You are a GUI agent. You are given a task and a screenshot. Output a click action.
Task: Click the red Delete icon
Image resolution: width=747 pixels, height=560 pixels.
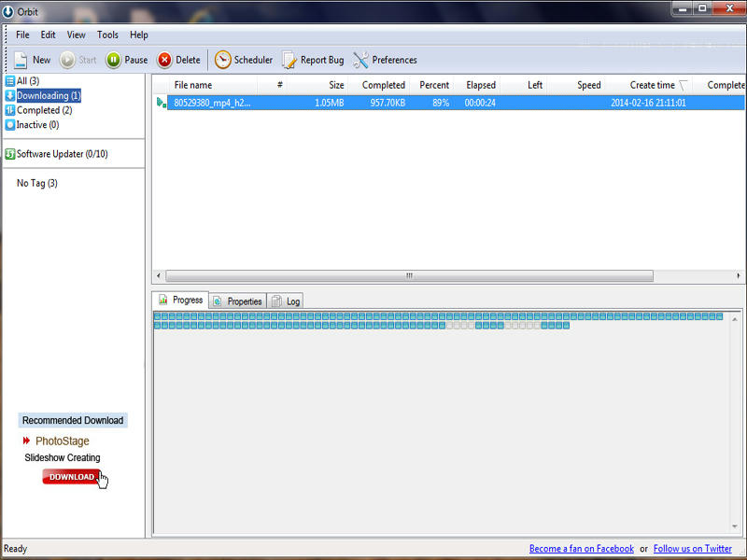coord(164,60)
